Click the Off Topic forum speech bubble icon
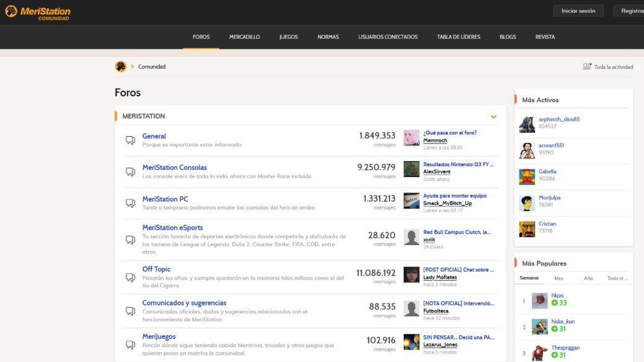The width and height of the screenshot is (644, 362). tap(130, 278)
